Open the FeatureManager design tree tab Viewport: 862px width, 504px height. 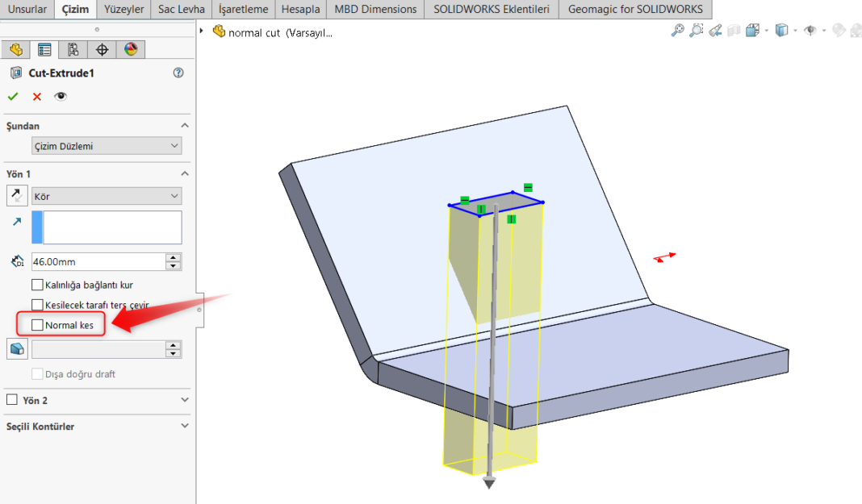(16, 49)
